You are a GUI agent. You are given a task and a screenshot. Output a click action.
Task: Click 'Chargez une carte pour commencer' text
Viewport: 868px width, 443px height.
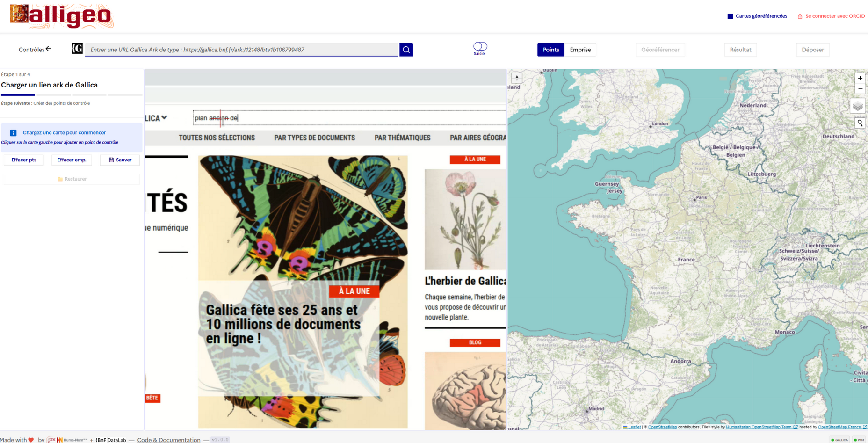pyautogui.click(x=64, y=133)
